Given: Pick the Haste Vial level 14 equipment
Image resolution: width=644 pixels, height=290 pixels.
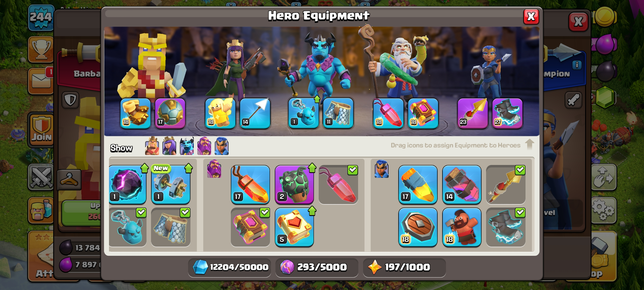Looking at the screenshot, I should pyautogui.click(x=462, y=184).
